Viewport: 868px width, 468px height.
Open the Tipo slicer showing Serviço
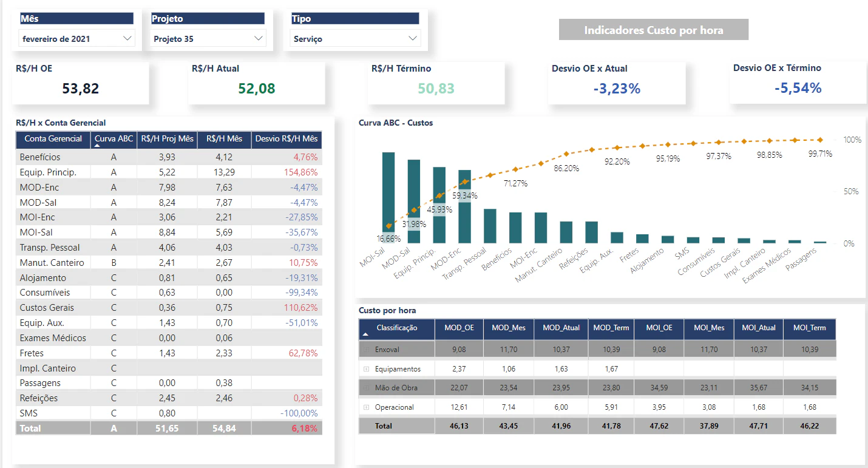pos(355,39)
